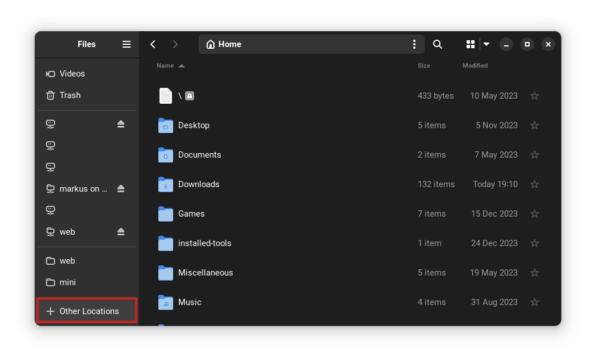Open the hamburger menu

pyautogui.click(x=126, y=44)
